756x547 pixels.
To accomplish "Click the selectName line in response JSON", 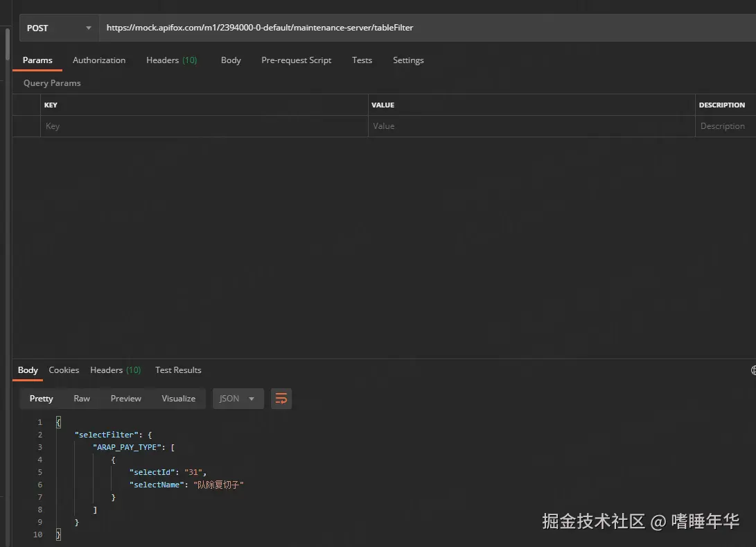I will [x=186, y=485].
